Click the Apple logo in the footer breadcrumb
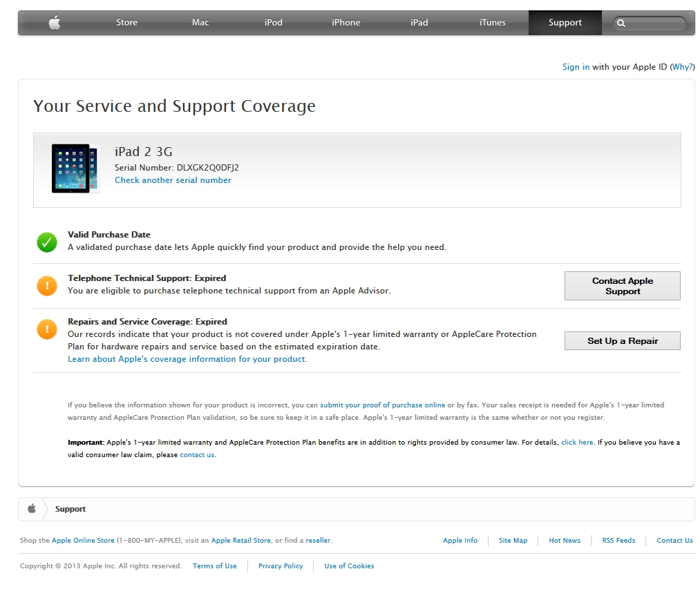Image resolution: width=700 pixels, height=589 pixels. [x=32, y=509]
